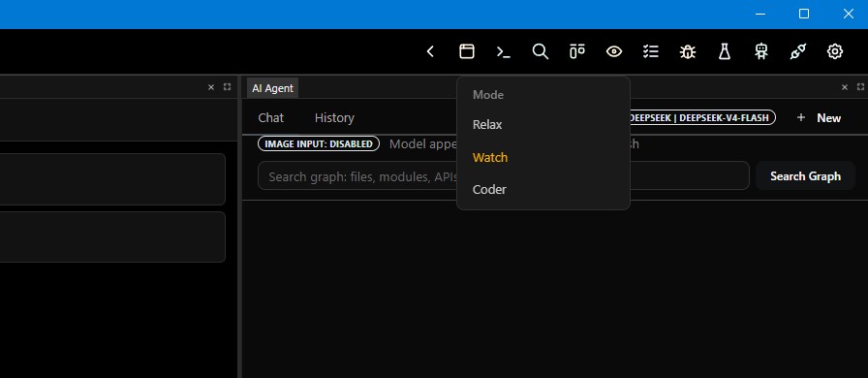Image resolution: width=868 pixels, height=378 pixels.
Task: Open the settings gear icon
Action: pos(835,51)
